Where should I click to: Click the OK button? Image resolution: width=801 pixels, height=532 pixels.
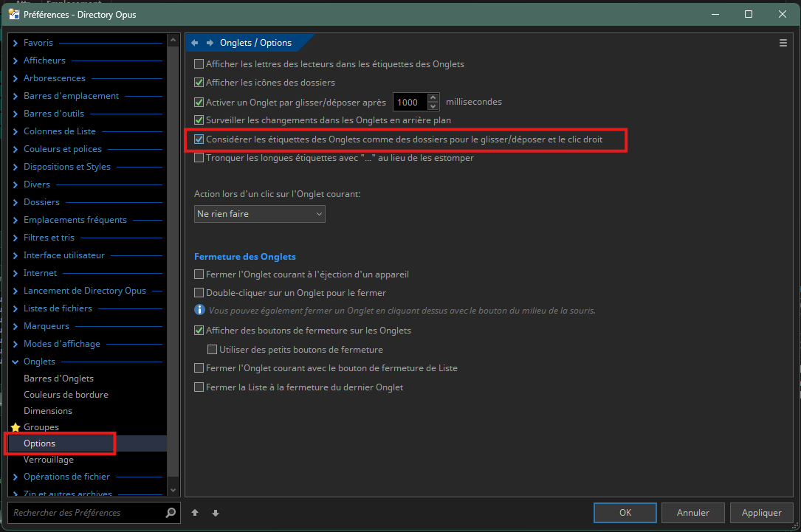pyautogui.click(x=625, y=513)
